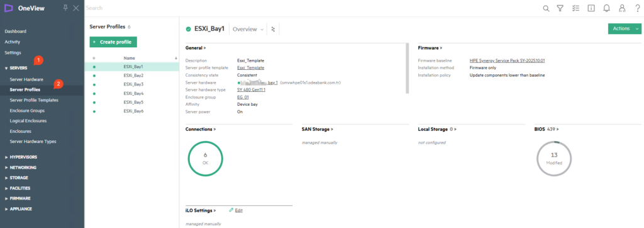The image size is (644, 228).
Task: Sort profiles by status column header
Action: click(94, 58)
